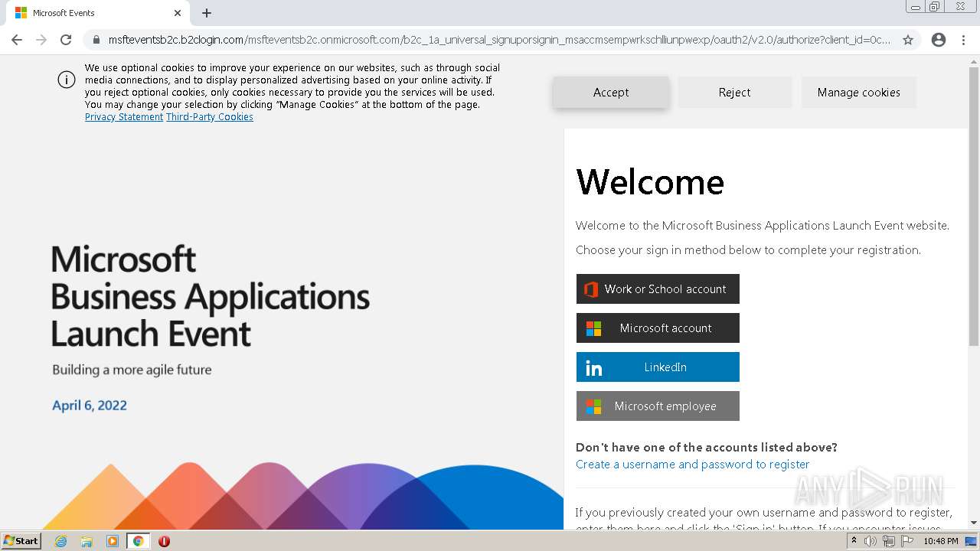This screenshot has width=980, height=551.
Task: Click the cookie banner info icon
Action: click(x=67, y=80)
